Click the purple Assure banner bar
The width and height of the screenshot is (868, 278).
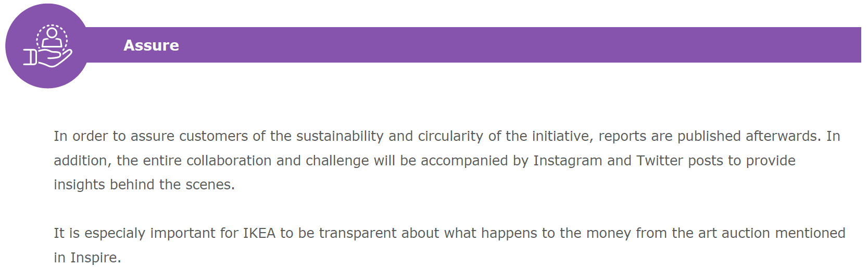[x=469, y=45]
